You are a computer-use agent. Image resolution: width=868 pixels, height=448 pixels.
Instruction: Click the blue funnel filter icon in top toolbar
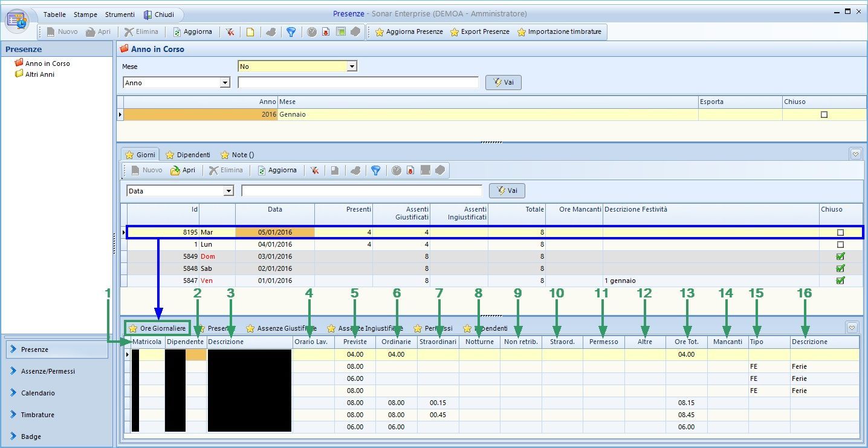pos(291,32)
